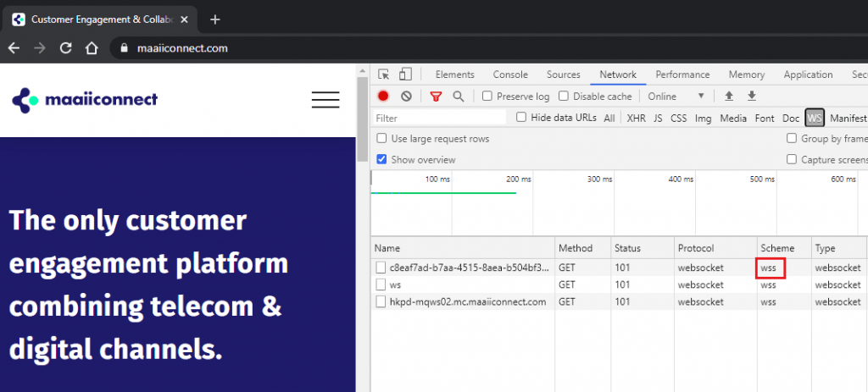The image size is (868, 392).
Task: Enable the Disable cache checkbox
Action: click(564, 97)
